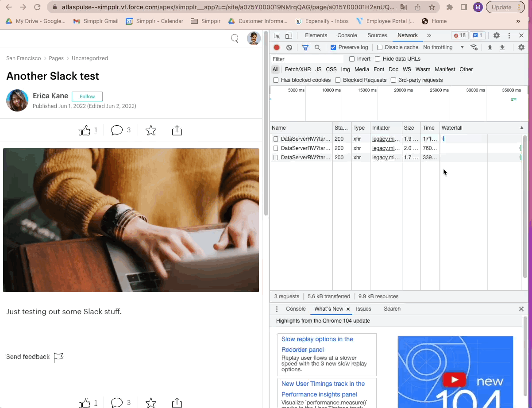Image resolution: width=532 pixels, height=408 pixels.
Task: Clear network log with the prohibit icon
Action: click(289, 47)
